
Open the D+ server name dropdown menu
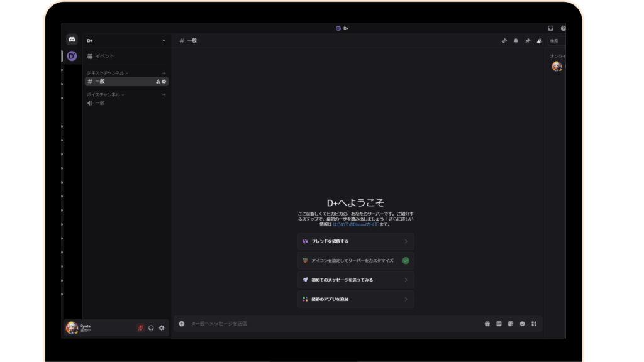(126, 41)
